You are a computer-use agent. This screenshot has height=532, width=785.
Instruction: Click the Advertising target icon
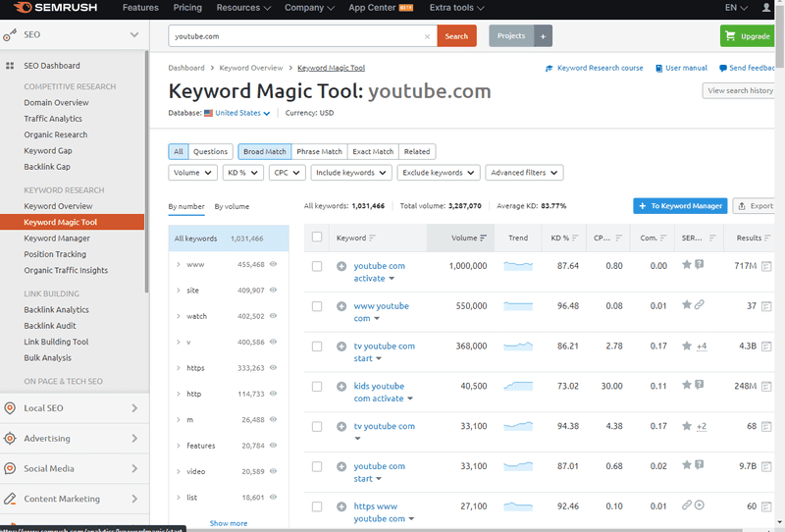point(10,439)
